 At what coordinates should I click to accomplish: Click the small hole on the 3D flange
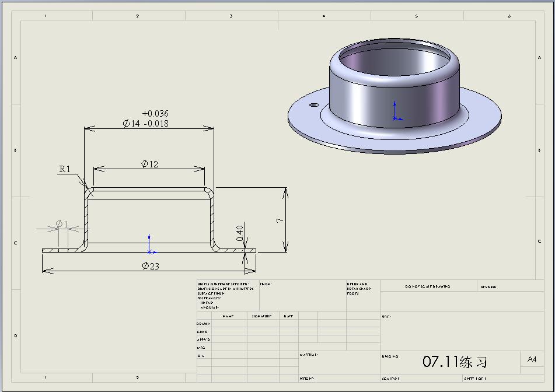(314, 105)
